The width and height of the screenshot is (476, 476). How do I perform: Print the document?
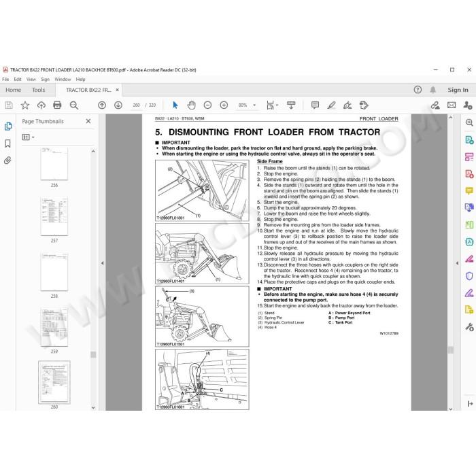point(57,105)
